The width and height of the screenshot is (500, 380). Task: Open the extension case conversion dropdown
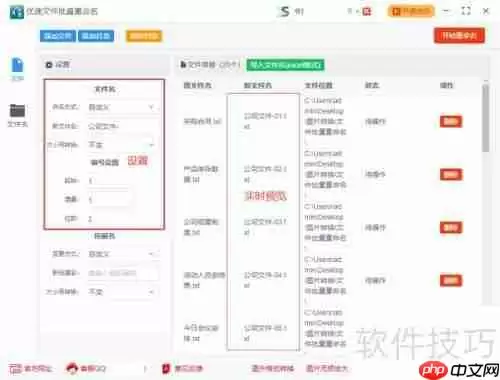tap(122, 292)
